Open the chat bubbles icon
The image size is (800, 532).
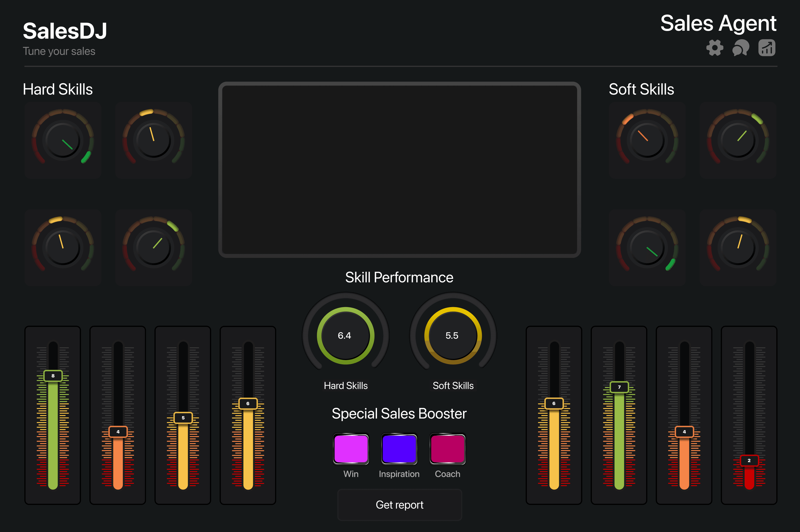[x=740, y=48]
